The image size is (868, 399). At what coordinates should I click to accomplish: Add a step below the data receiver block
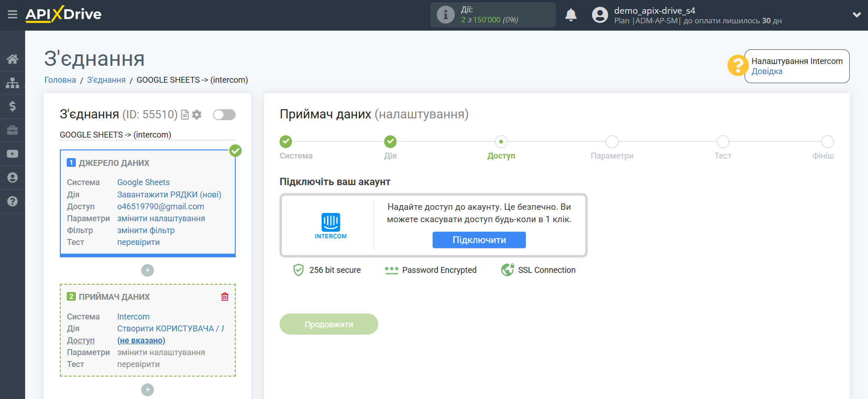coord(147,390)
